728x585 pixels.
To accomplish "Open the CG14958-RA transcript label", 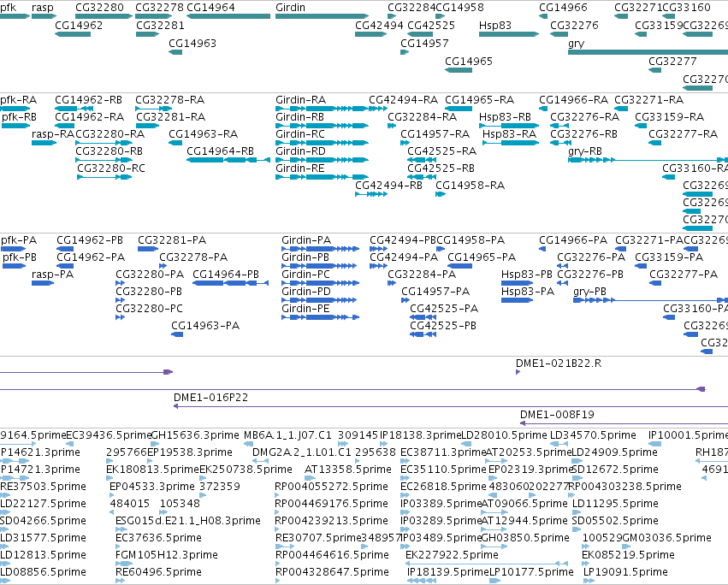I will pyautogui.click(x=470, y=186).
